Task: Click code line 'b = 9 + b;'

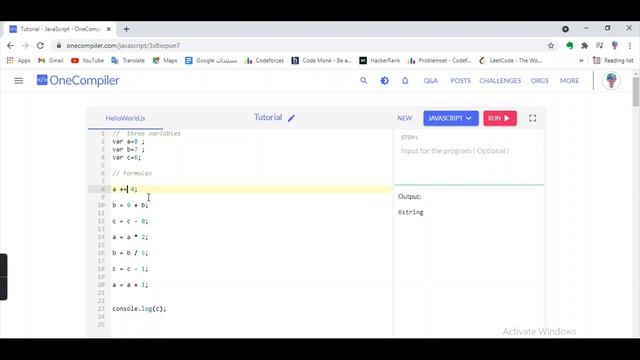Action: 130,205
